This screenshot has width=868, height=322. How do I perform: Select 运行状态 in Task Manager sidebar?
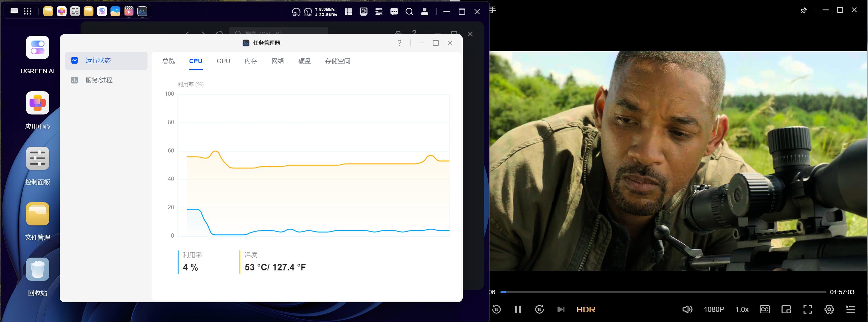(x=106, y=61)
